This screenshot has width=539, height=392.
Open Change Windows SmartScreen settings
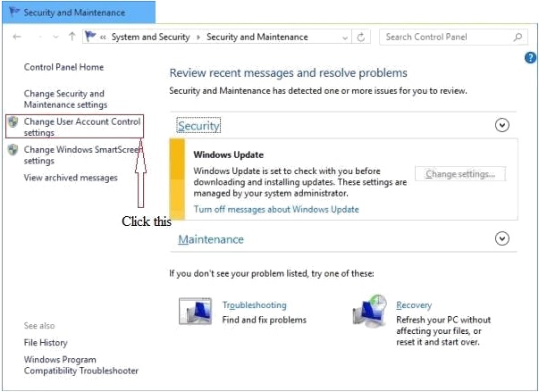pos(82,155)
